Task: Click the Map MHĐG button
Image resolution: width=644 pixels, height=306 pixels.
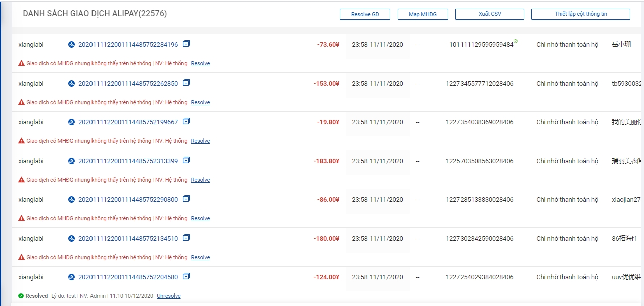Action: coord(422,14)
